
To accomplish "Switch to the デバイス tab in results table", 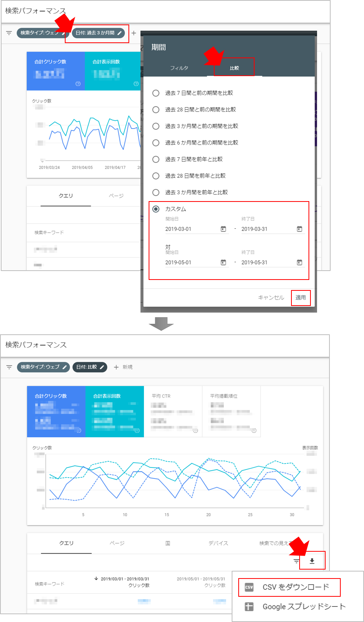I will [218, 543].
